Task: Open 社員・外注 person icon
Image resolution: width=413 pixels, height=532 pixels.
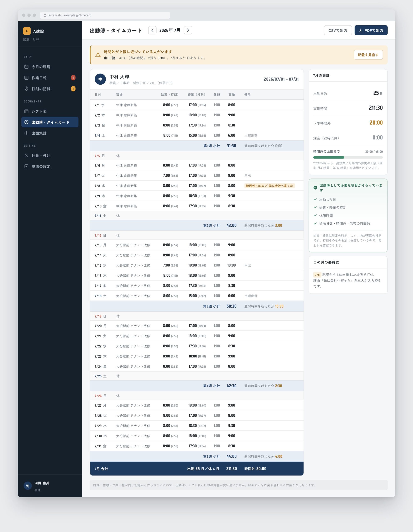Action: [x=26, y=155]
